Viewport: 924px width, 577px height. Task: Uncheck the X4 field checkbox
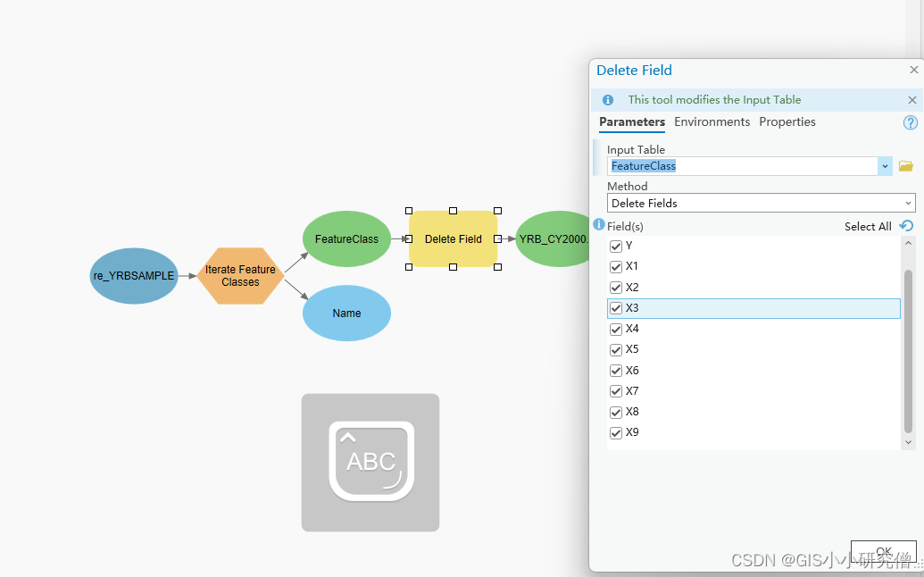616,329
